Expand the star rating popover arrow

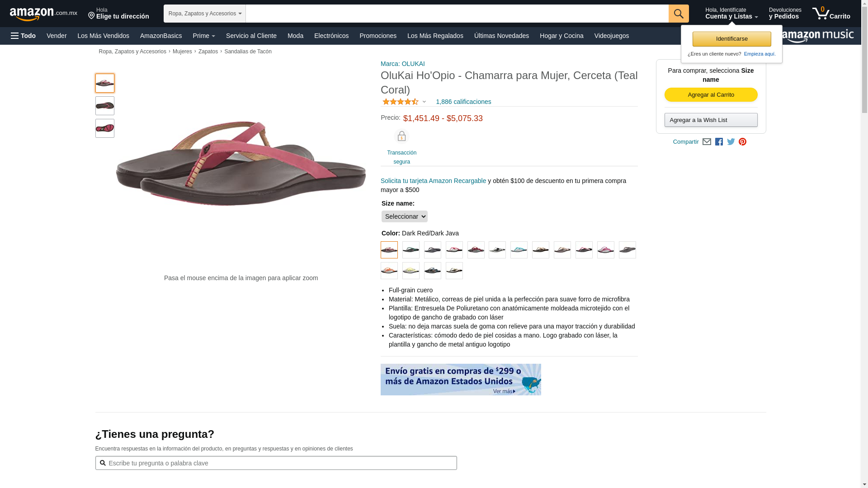point(424,102)
